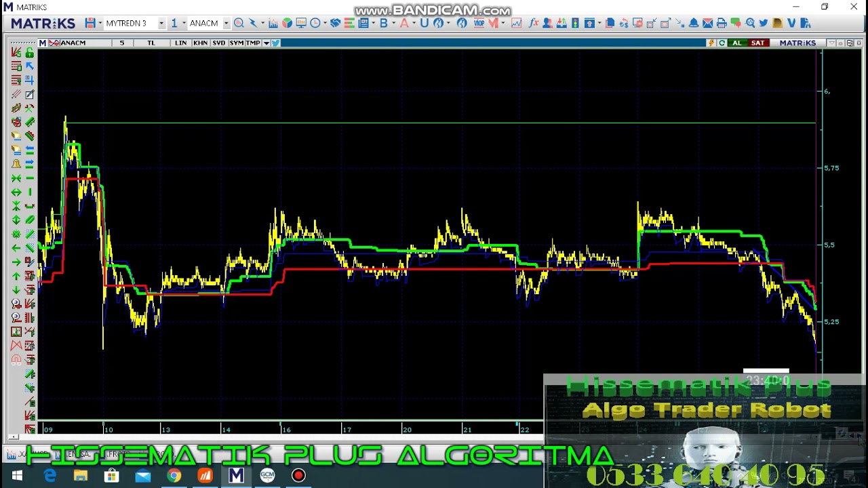Click the Twitter icon in chart header
The height and width of the screenshot is (488, 868).
[276, 43]
